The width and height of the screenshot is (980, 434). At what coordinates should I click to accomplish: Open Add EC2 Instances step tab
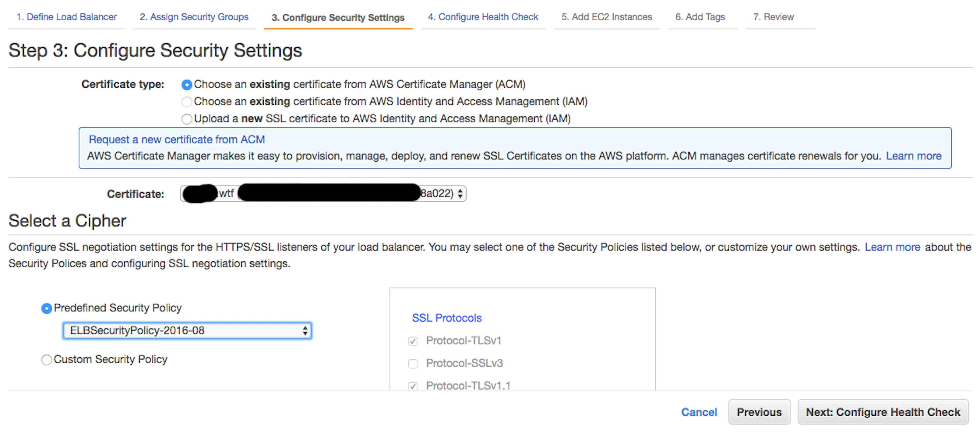click(606, 17)
